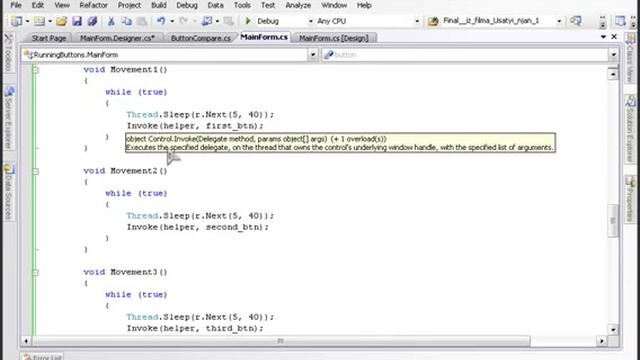Click the New Project toolbar icon
Viewport: 640px width, 360px height.
pos(17,21)
